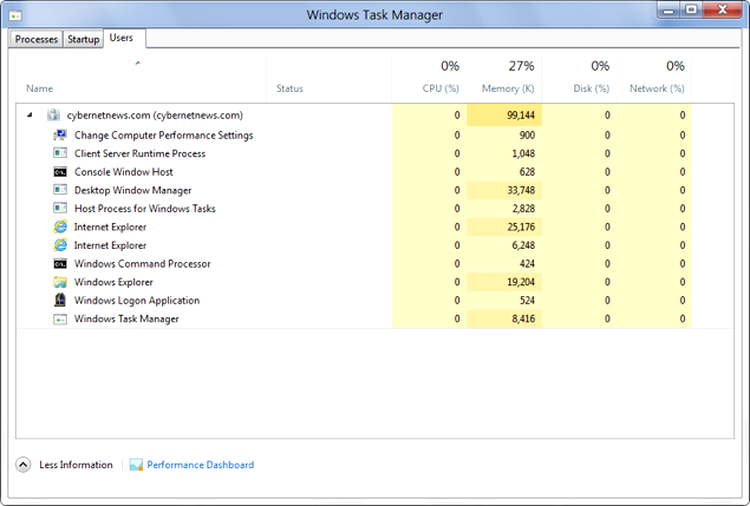This screenshot has width=750, height=506.
Task: Click the Performance Dashboard chart icon
Action: click(136, 464)
